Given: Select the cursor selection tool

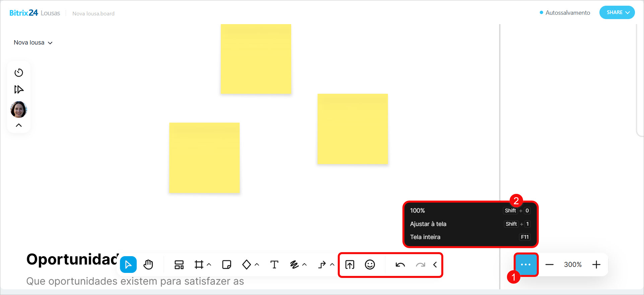Looking at the screenshot, I should coord(128,265).
